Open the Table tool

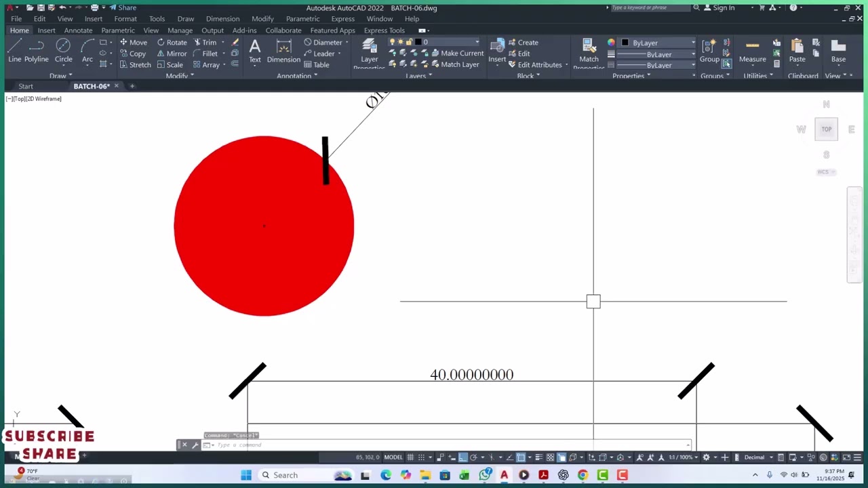(317, 65)
